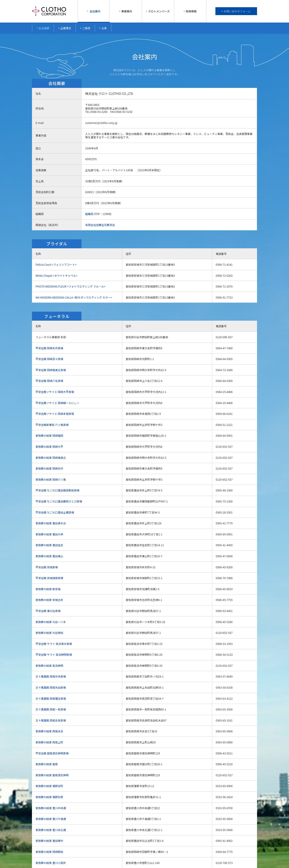Screen dimensions: 289x868
Task: Open the White Chapel <ホワイトチャペル> link
Action: tap(56, 276)
